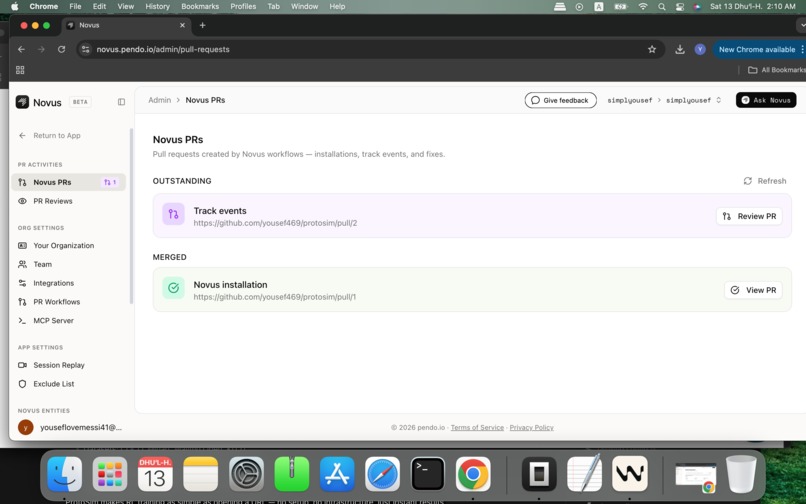Open the Team page
Screen dimensions: 806x504
68,264
